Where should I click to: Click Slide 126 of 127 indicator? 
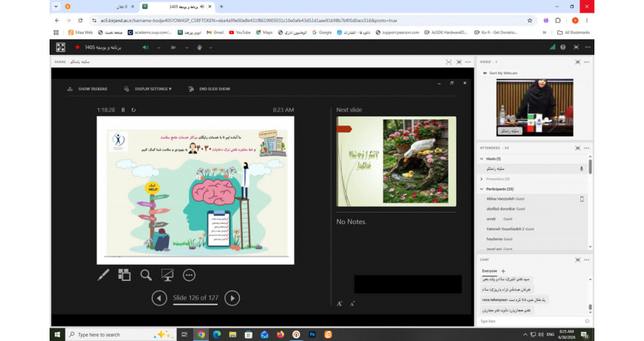click(x=195, y=298)
